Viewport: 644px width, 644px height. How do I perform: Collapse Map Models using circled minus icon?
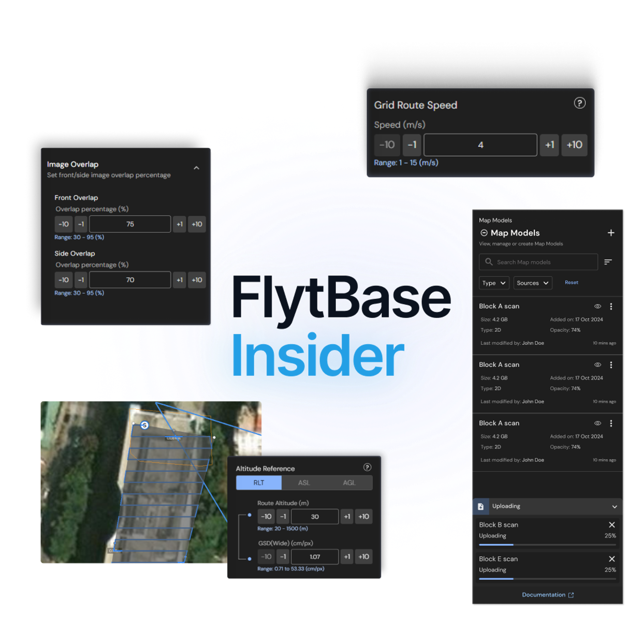click(x=484, y=233)
